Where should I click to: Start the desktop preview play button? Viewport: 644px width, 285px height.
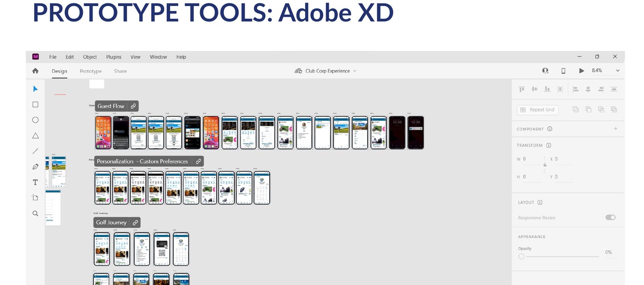pyautogui.click(x=582, y=71)
